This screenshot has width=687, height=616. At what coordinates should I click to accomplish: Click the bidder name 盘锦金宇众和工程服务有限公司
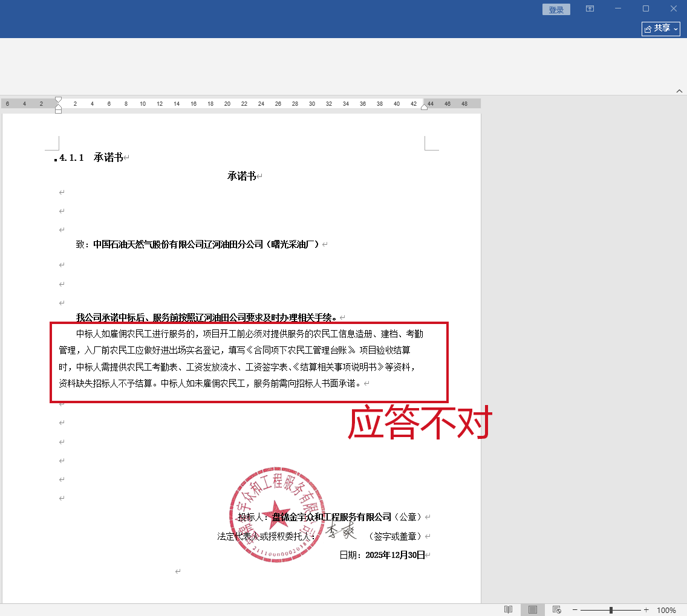pyautogui.click(x=331, y=517)
